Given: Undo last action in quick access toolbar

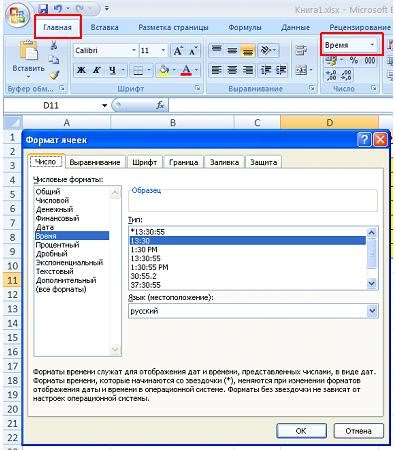Looking at the screenshot, I should pos(58,8).
